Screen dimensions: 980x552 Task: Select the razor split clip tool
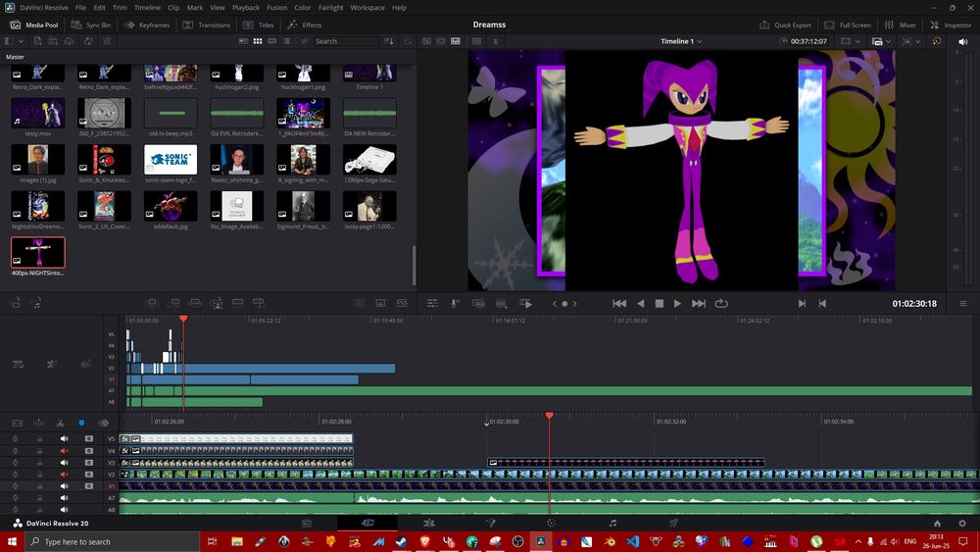click(x=60, y=423)
